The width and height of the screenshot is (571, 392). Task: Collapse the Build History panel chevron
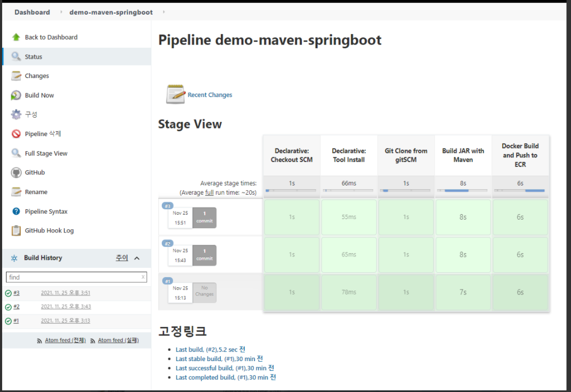pos(137,258)
